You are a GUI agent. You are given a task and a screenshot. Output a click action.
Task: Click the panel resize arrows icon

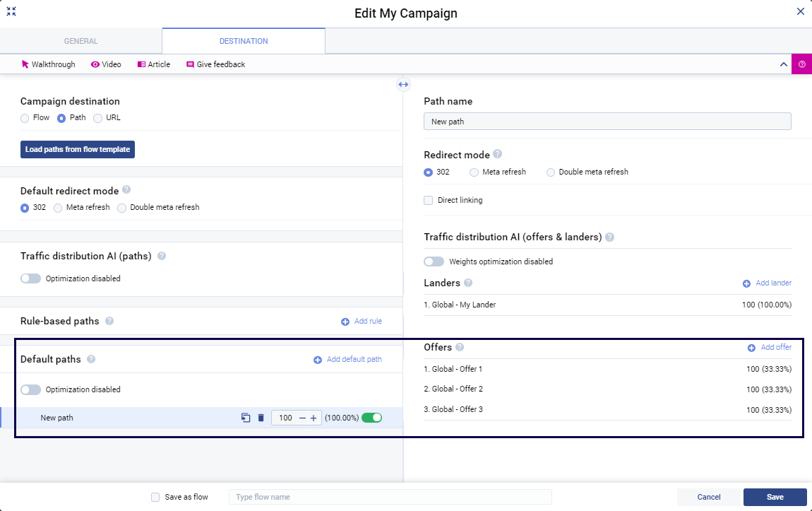point(403,84)
